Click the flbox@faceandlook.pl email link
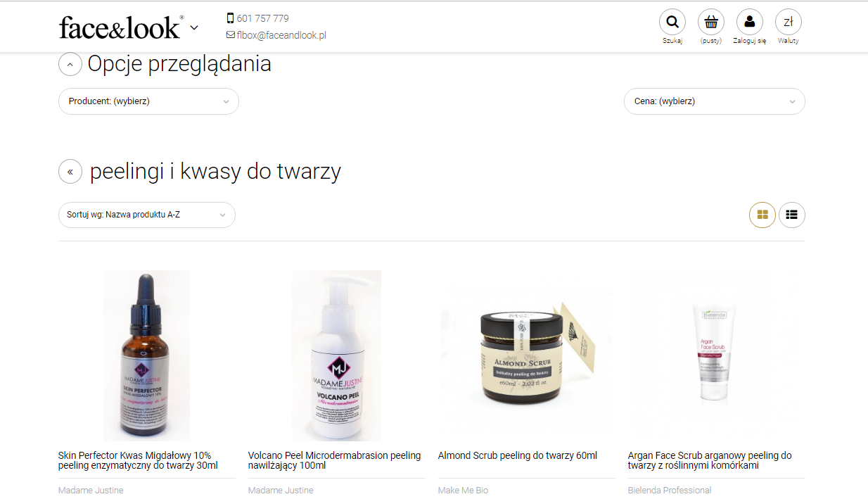This screenshot has height=499, width=868. click(276, 35)
